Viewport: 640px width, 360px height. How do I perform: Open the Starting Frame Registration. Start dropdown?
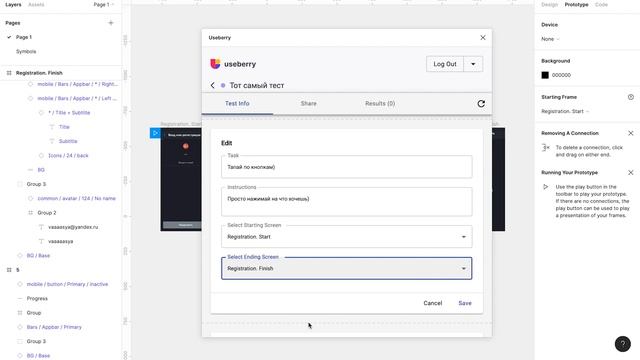[565, 111]
